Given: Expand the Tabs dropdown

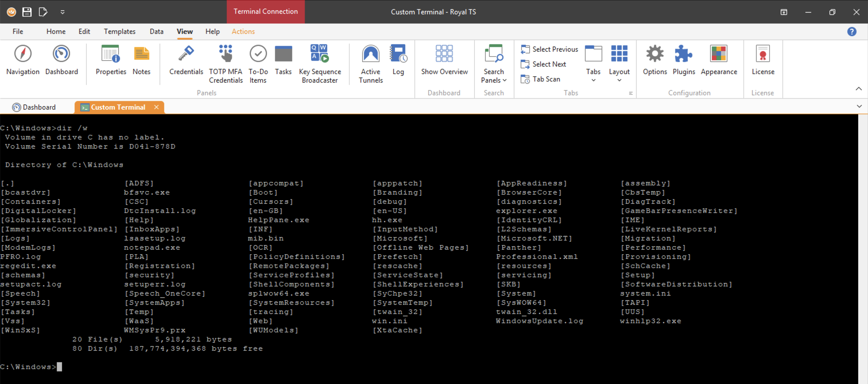Looking at the screenshot, I should click(593, 64).
